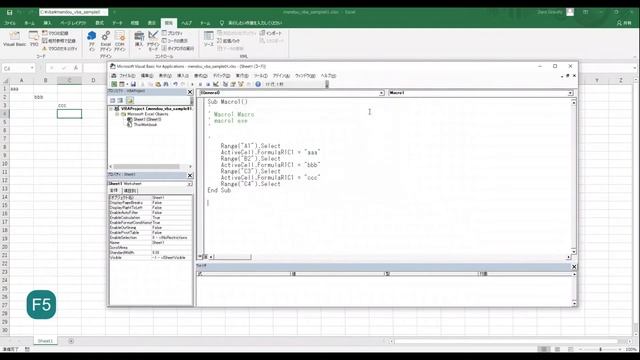Select ThisWorkbook in project tree
Viewport: 640px width, 360px height.
[142, 124]
